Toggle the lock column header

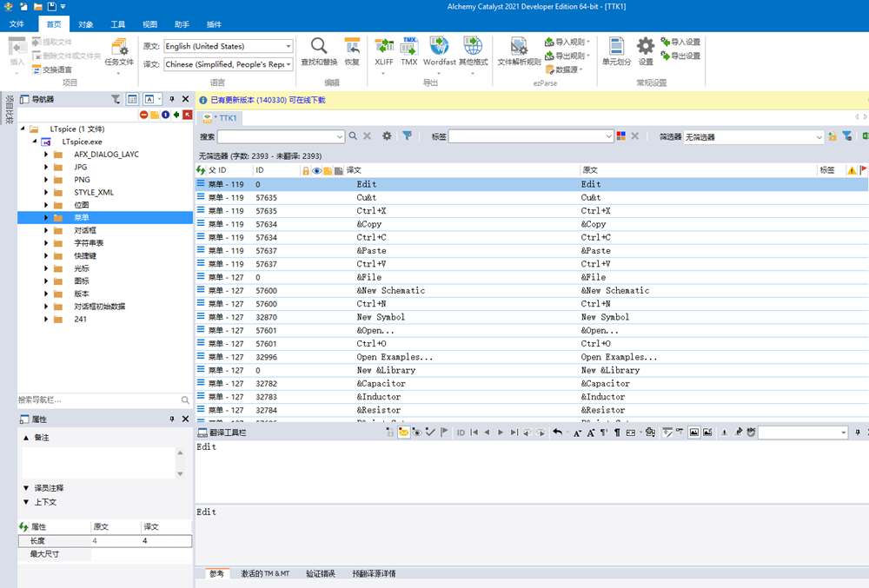(x=305, y=170)
